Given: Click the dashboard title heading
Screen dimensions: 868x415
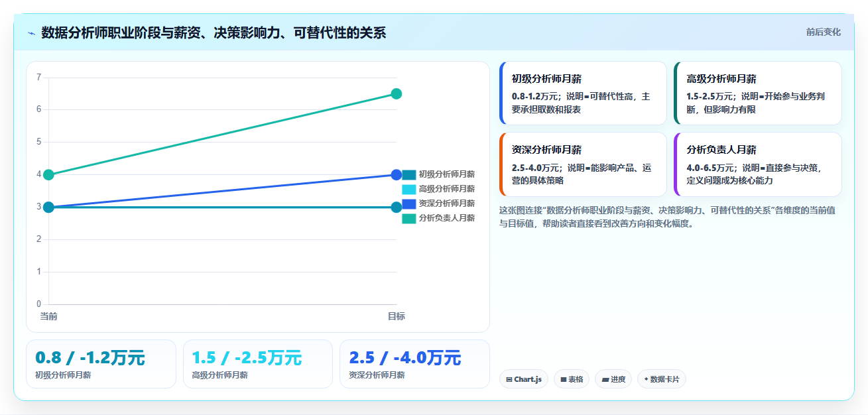Looking at the screenshot, I should click(x=214, y=33).
